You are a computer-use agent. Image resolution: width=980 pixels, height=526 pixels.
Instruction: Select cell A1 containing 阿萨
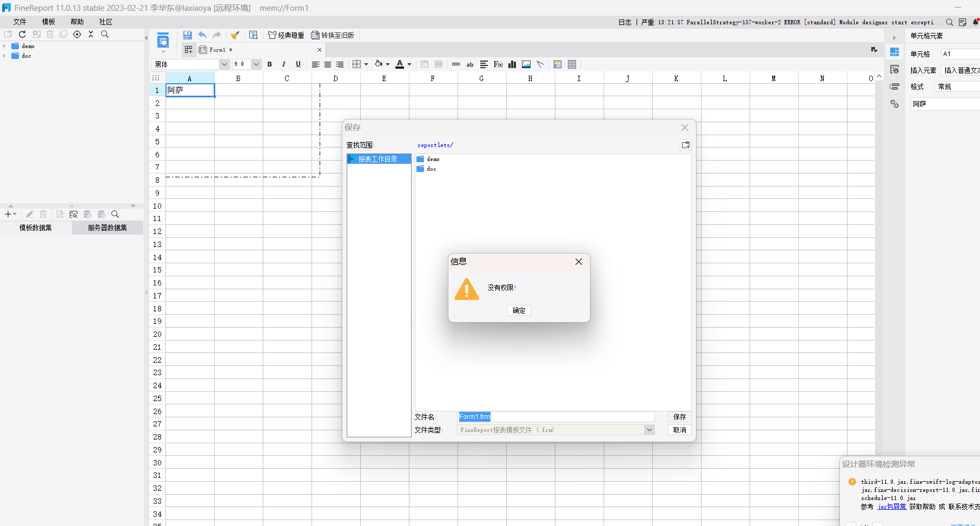[x=190, y=90]
